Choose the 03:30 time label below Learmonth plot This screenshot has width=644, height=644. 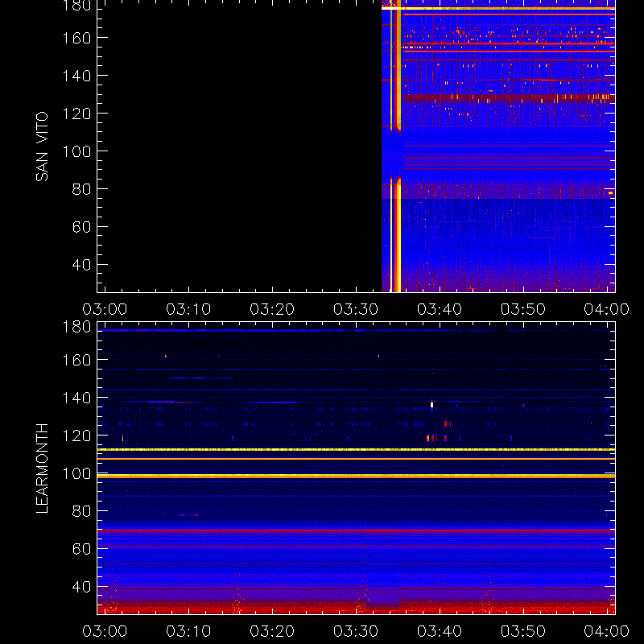pos(356,631)
